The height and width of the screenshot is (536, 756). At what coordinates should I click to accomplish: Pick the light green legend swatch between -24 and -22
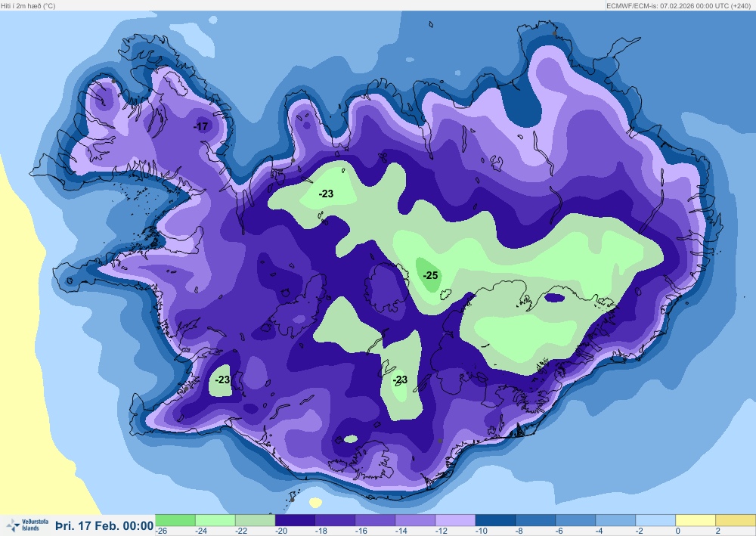[215, 520]
